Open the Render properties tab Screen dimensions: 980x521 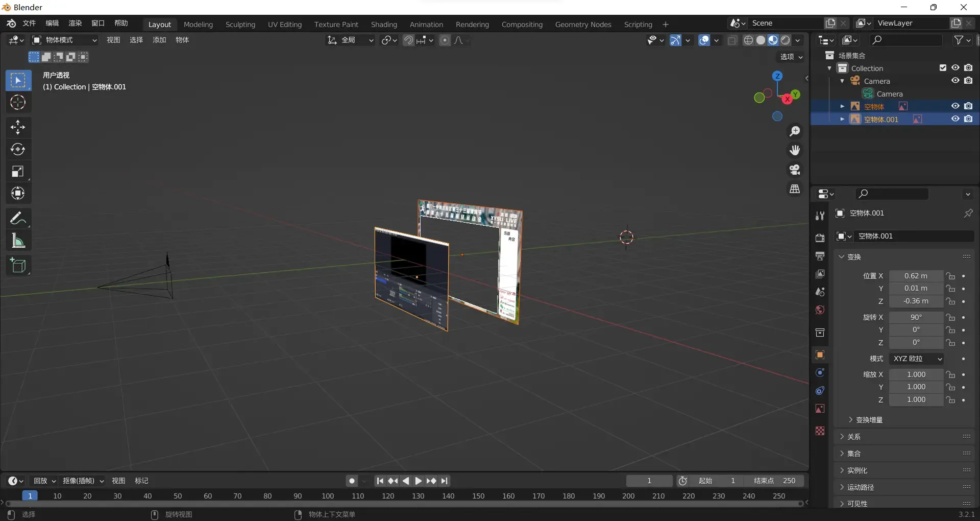point(820,238)
